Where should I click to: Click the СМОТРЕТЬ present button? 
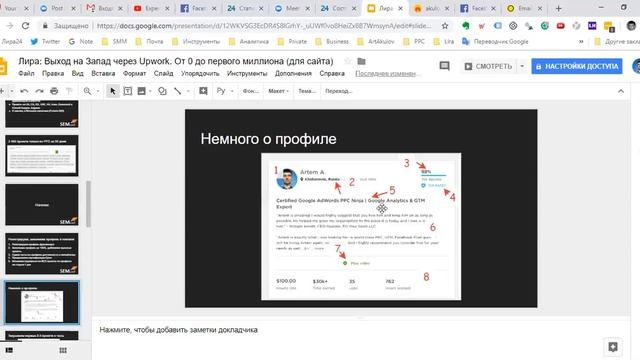click(x=488, y=66)
